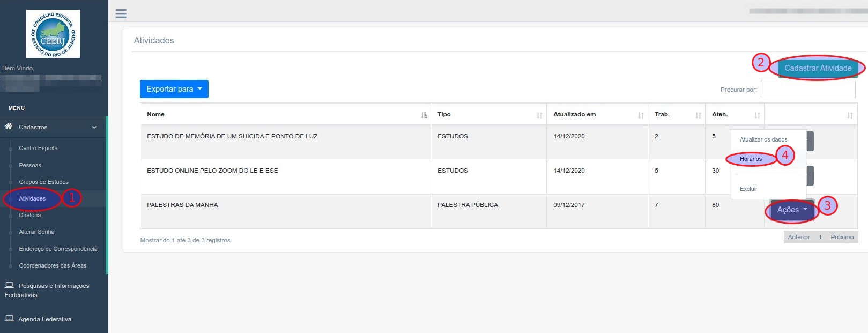Screen dimensions: 868x333
Task: Open Endereço de Correspondência in sidebar
Action: click(x=58, y=249)
